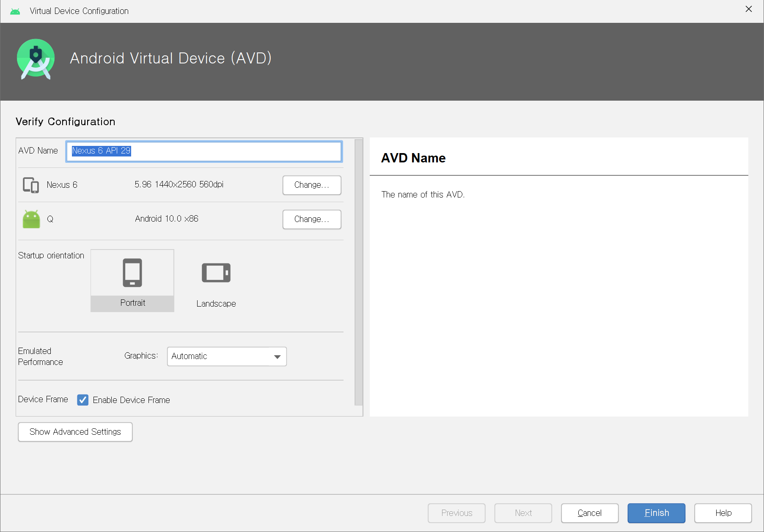The height and width of the screenshot is (532, 764).
Task: Click the Finish button
Action: pos(657,513)
